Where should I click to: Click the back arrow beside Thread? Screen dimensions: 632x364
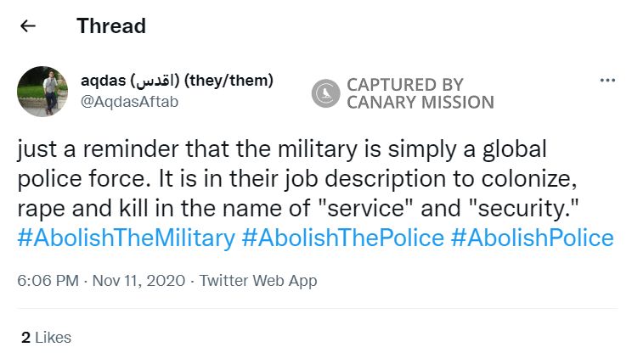click(x=28, y=26)
